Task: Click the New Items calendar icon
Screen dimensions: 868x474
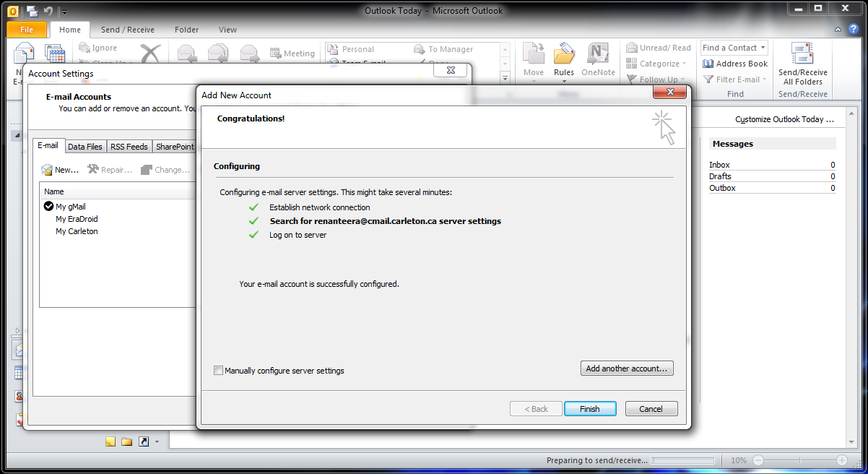Action: [x=55, y=54]
